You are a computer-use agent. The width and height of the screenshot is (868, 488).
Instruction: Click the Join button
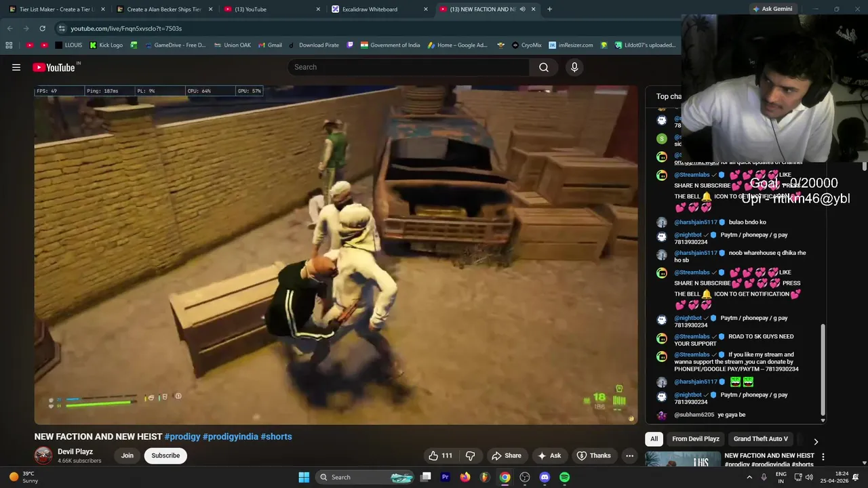127,455
